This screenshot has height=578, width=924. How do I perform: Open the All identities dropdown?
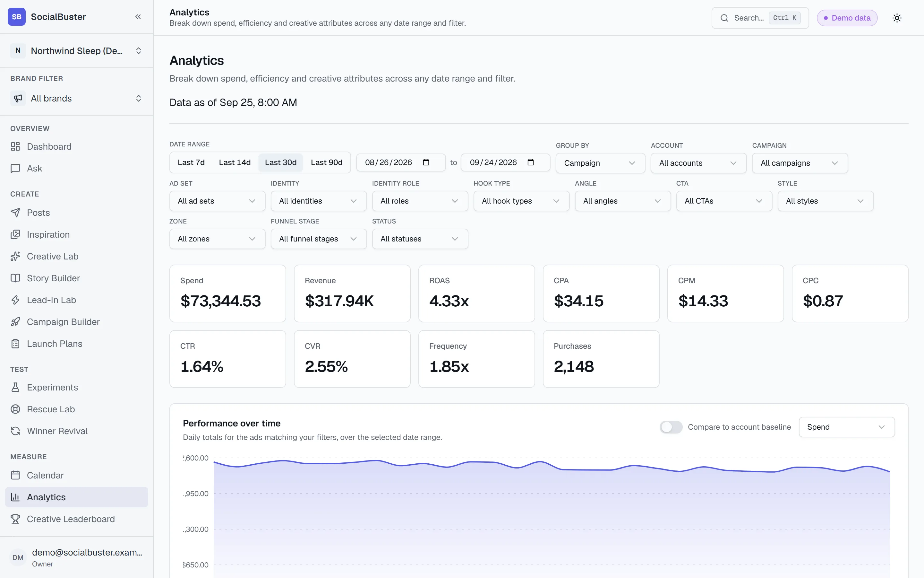tap(319, 201)
